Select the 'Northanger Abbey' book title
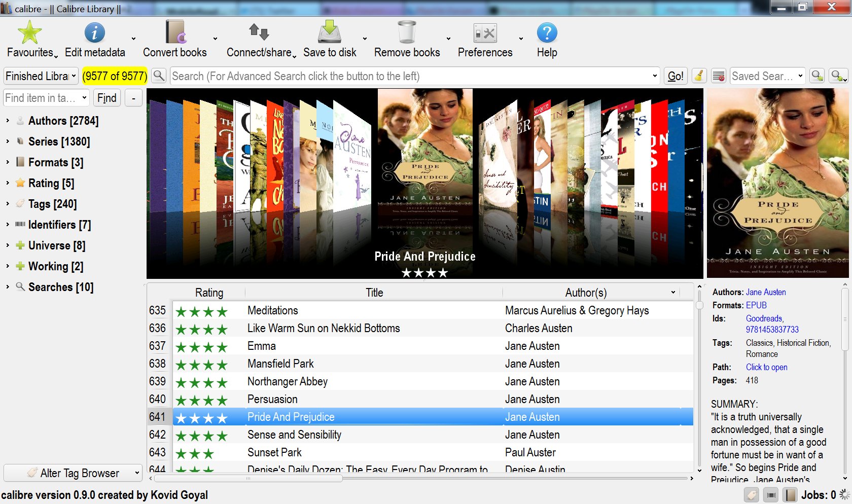This screenshot has height=504, width=852. 288,381
